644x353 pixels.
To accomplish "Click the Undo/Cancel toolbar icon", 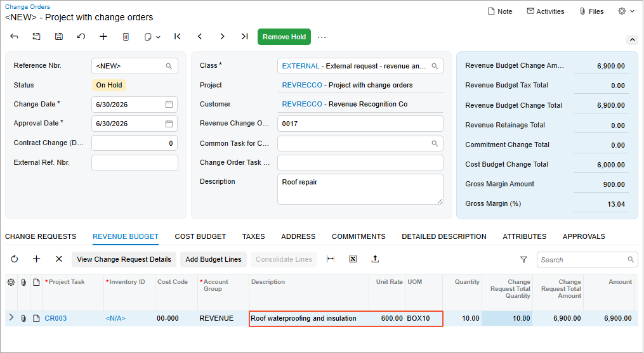I will pyautogui.click(x=81, y=37).
